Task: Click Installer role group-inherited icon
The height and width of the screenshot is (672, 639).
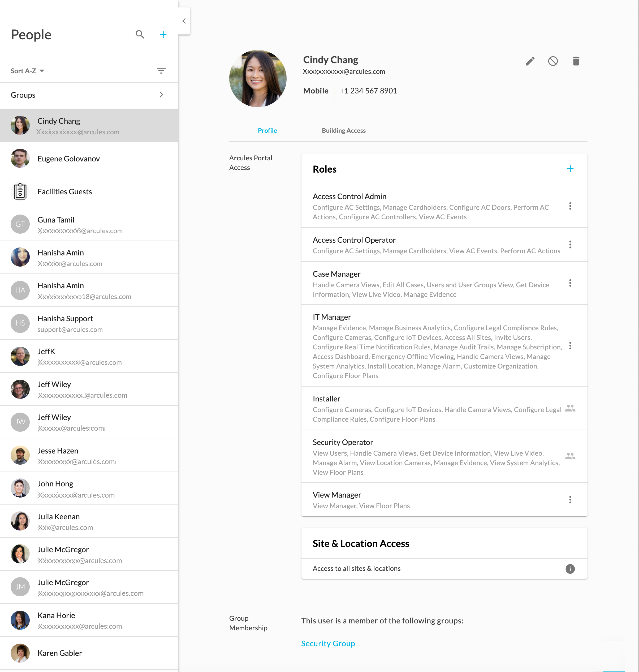Action: pyautogui.click(x=570, y=408)
